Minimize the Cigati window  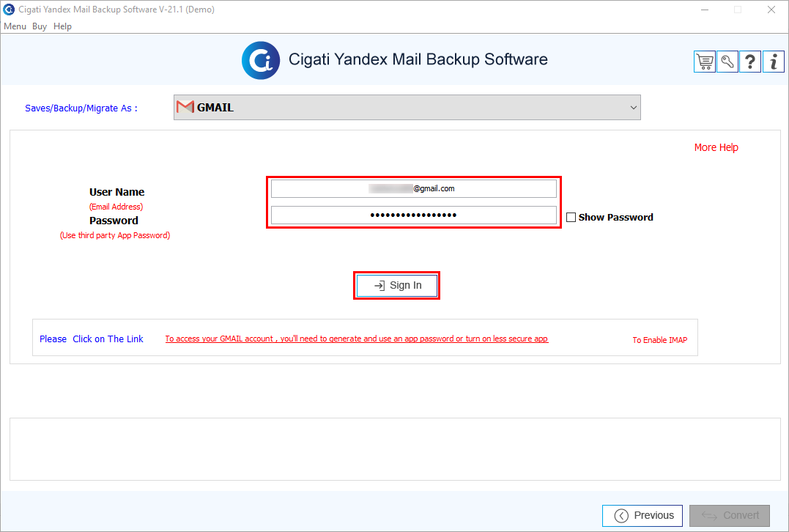(x=705, y=10)
